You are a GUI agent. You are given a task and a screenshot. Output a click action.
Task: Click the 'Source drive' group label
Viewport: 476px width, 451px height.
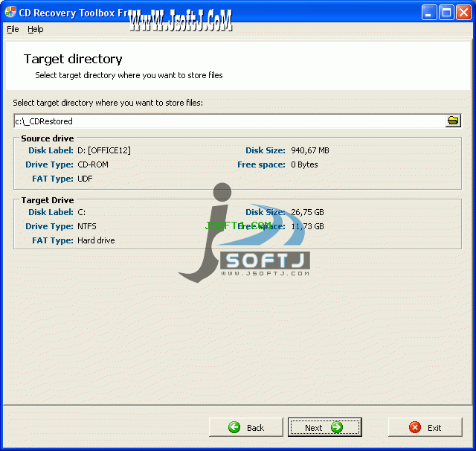[48, 138]
